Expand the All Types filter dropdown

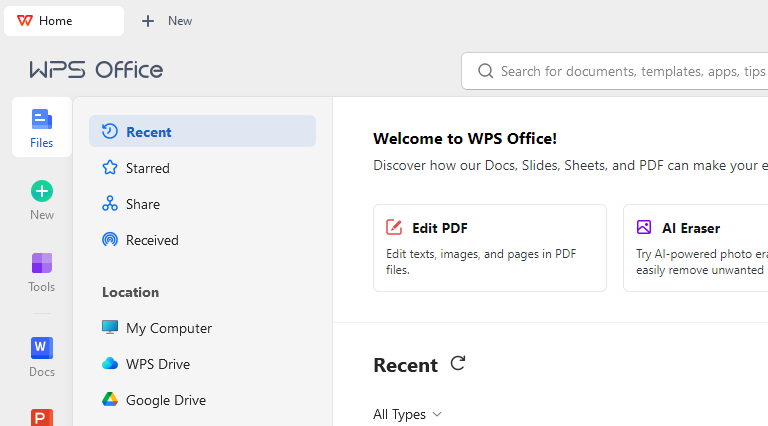[408, 414]
